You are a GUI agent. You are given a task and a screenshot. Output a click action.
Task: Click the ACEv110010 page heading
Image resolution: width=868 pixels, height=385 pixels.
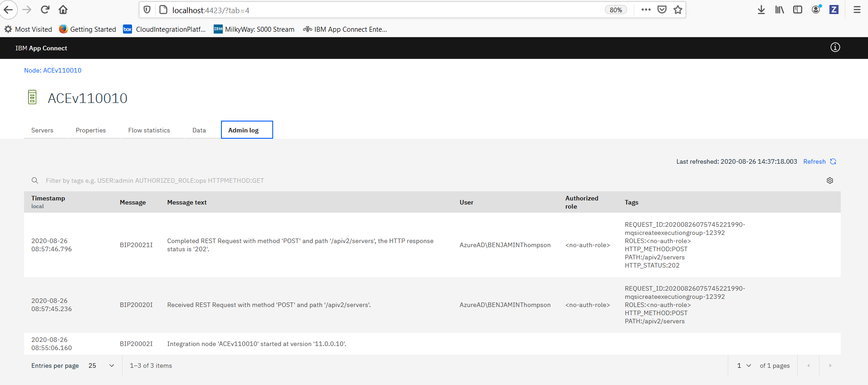pyautogui.click(x=88, y=98)
